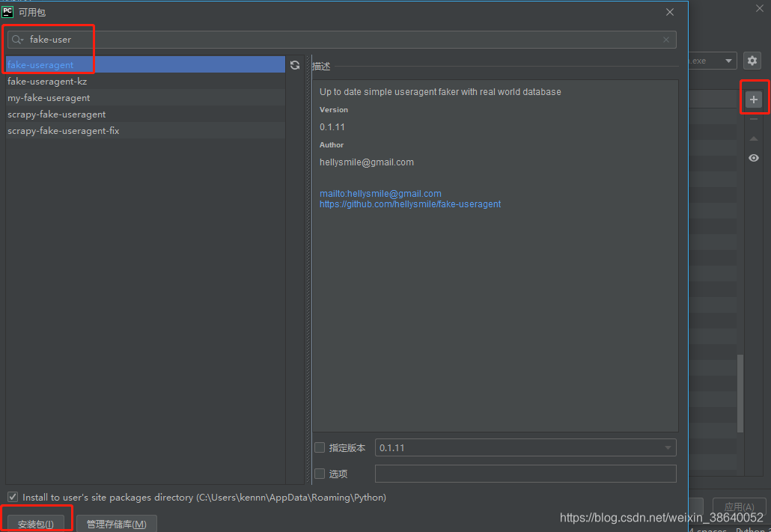The image size is (771, 532).
Task: Click the magnifier icon in the search field
Action: pyautogui.click(x=16, y=39)
